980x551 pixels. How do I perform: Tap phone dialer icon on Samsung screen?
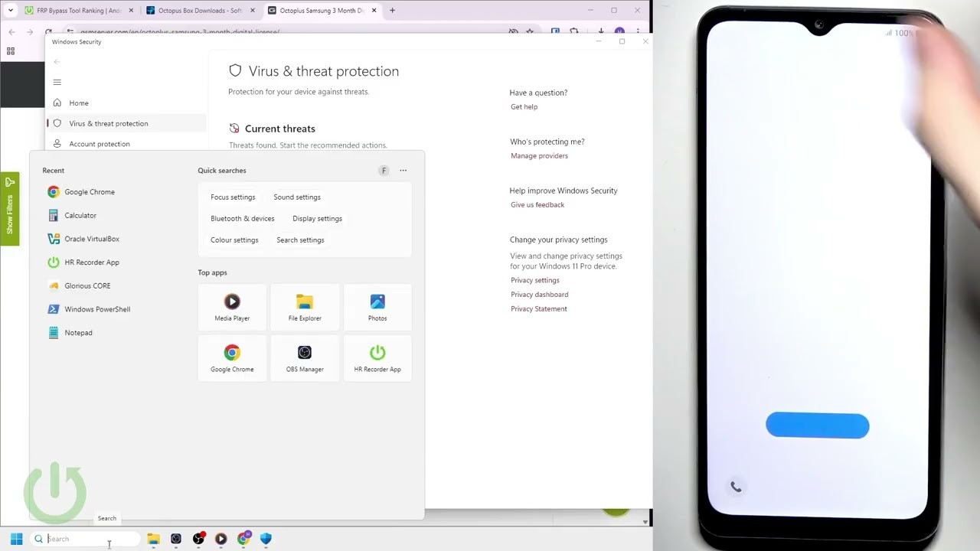pyautogui.click(x=736, y=487)
